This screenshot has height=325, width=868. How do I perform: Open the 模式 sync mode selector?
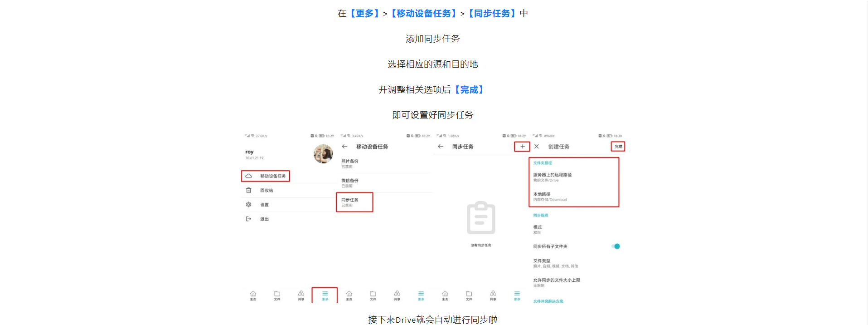coord(538,229)
